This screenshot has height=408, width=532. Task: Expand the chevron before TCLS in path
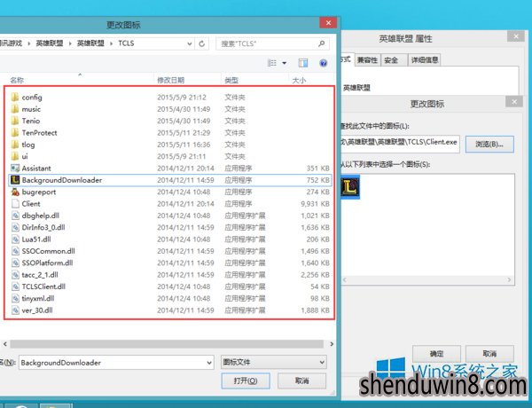(x=112, y=43)
